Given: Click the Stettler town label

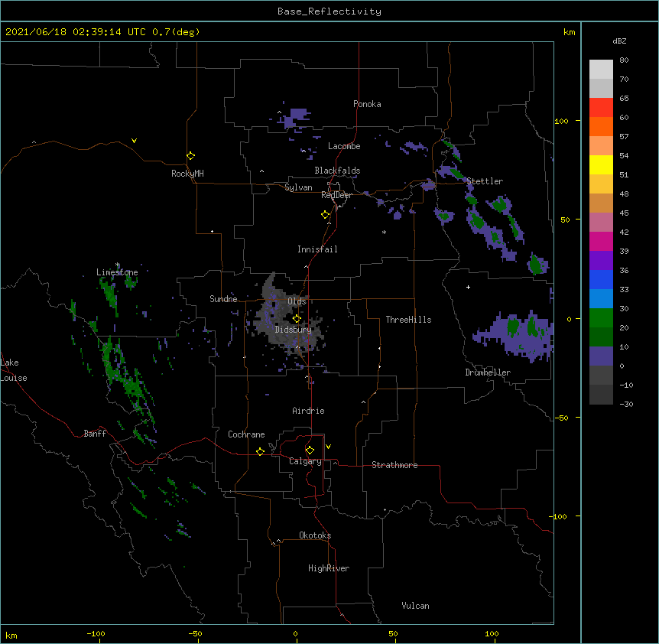Looking at the screenshot, I should 485,181.
